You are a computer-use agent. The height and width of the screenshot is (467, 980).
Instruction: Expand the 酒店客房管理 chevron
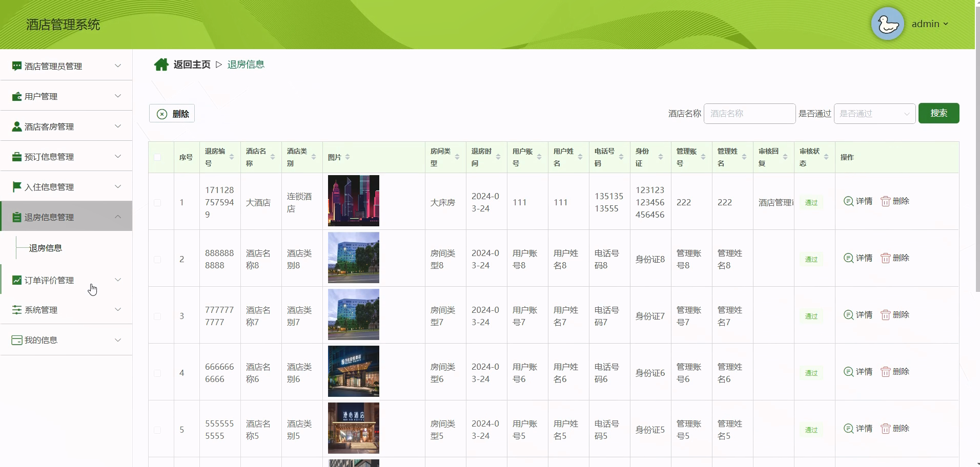click(x=118, y=126)
